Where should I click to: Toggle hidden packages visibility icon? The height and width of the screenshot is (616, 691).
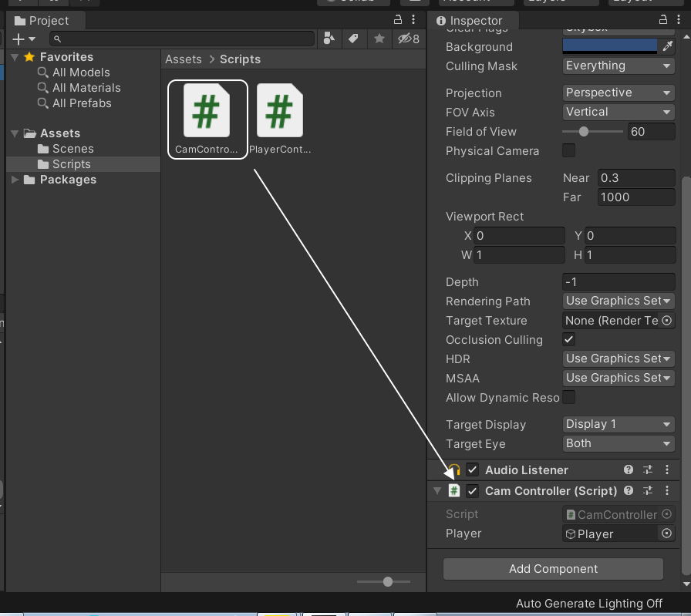pos(408,39)
